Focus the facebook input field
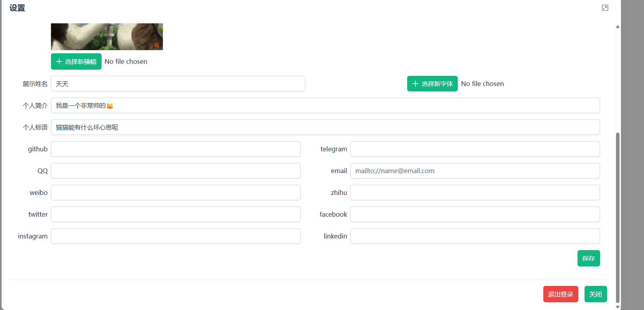This screenshot has height=310, width=644. coord(475,214)
